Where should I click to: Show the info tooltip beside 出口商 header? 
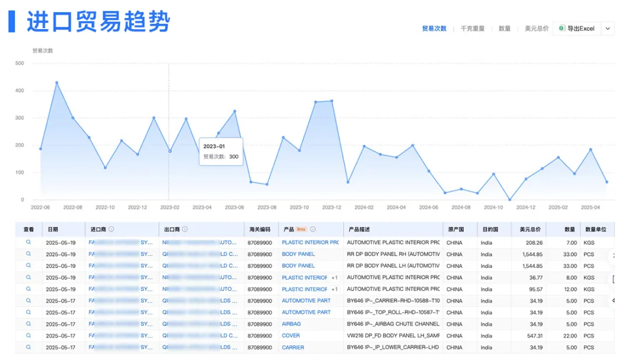click(x=185, y=229)
